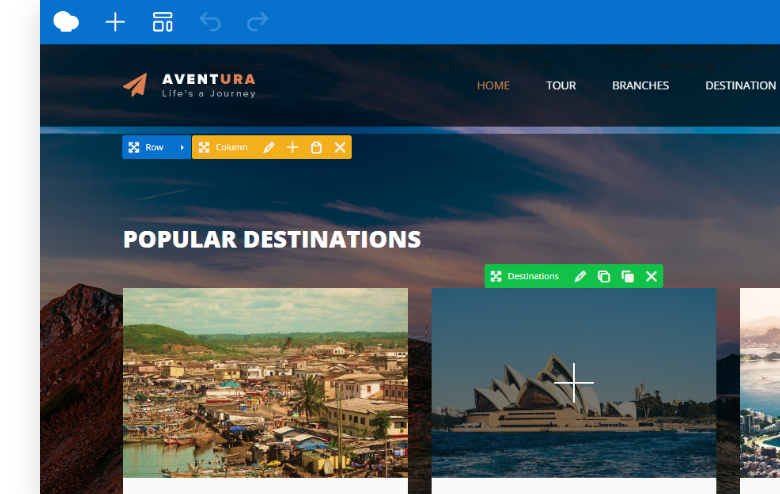Click the Row move handle icon

134,147
